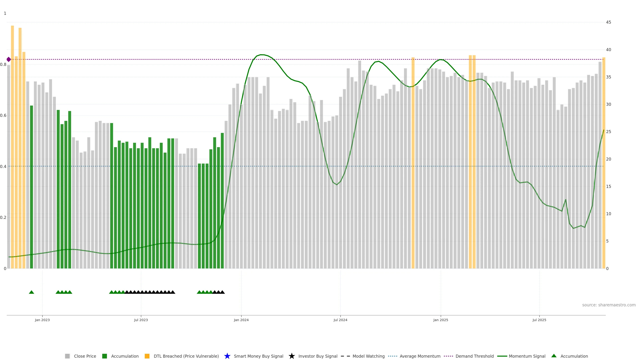Toggle the Close Price legend label
Screen dimensions: 644x362
[x=85, y=356]
